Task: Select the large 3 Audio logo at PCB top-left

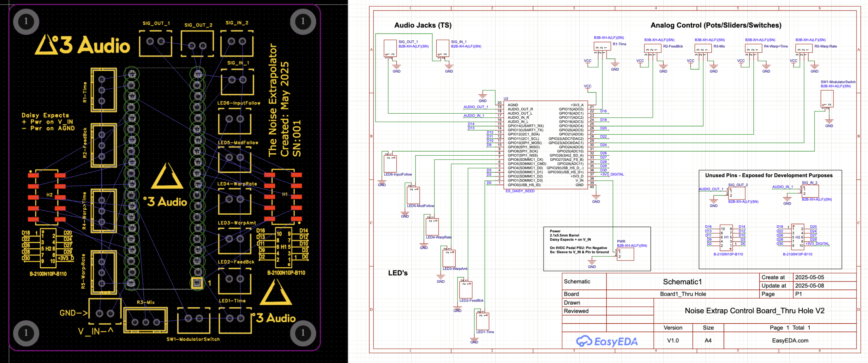Action: click(82, 45)
